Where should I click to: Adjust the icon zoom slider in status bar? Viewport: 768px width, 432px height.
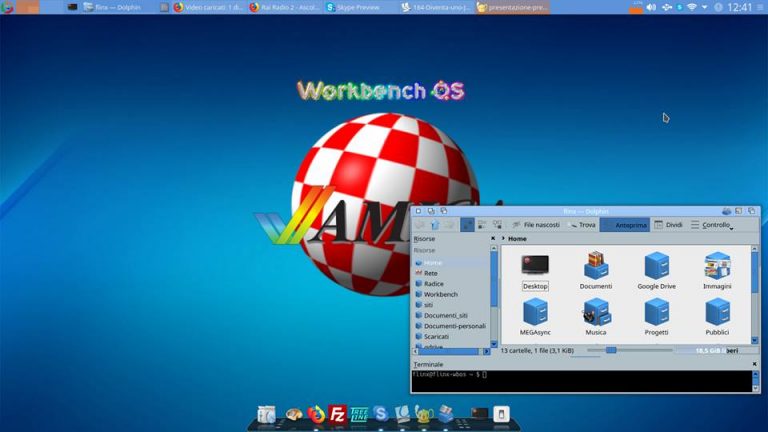(611, 350)
